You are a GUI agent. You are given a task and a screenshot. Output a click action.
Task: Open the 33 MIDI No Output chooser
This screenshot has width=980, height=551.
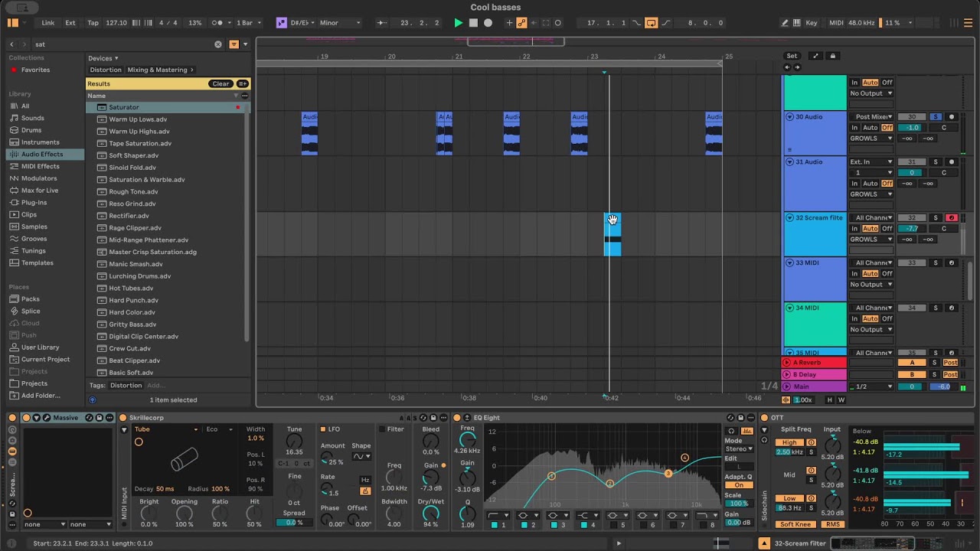tap(871, 285)
